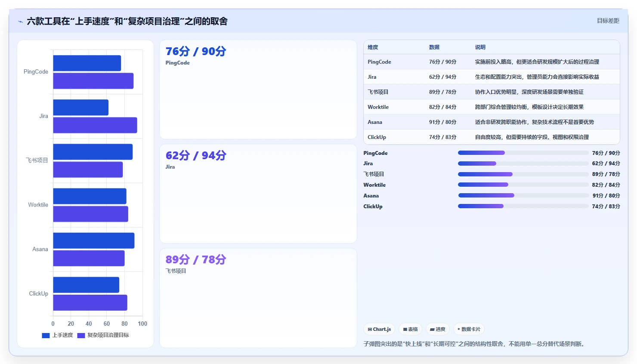Click the purple governance bar for 飞书项目
This screenshot has height=364, width=637.
click(88, 170)
